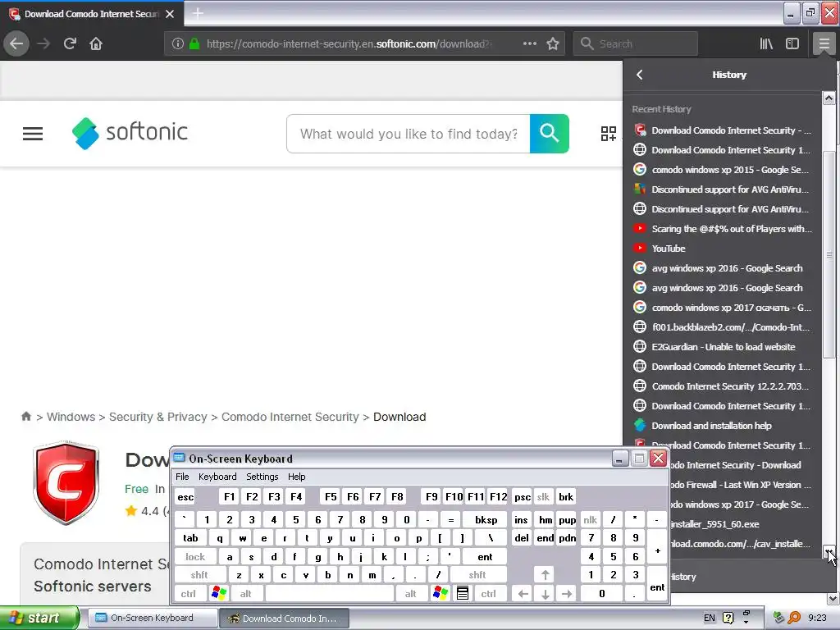The height and width of the screenshot is (630, 840).
Task: Open Softonic apps grid icon
Action: (608, 134)
